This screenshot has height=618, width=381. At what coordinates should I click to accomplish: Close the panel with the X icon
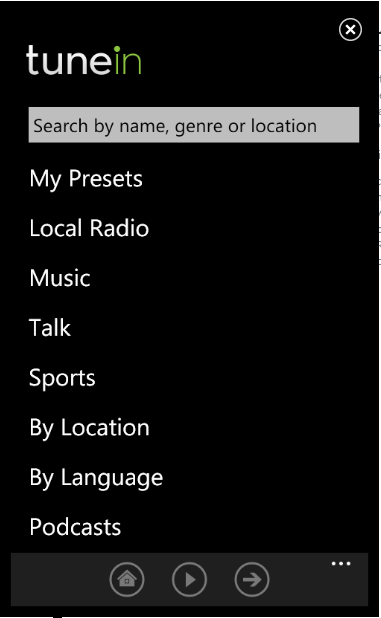coord(350,30)
